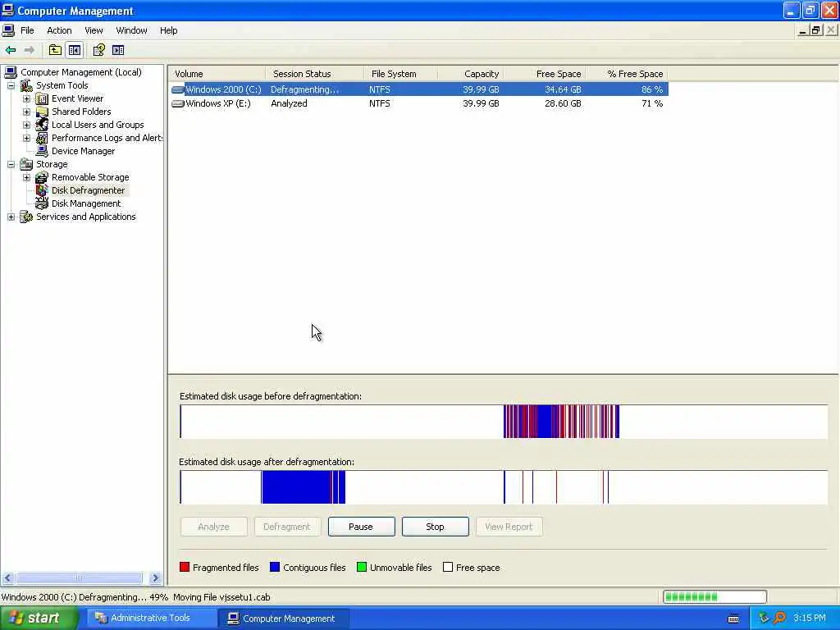
Task: Collapse the System Tools tree node
Action: pyautogui.click(x=11, y=85)
